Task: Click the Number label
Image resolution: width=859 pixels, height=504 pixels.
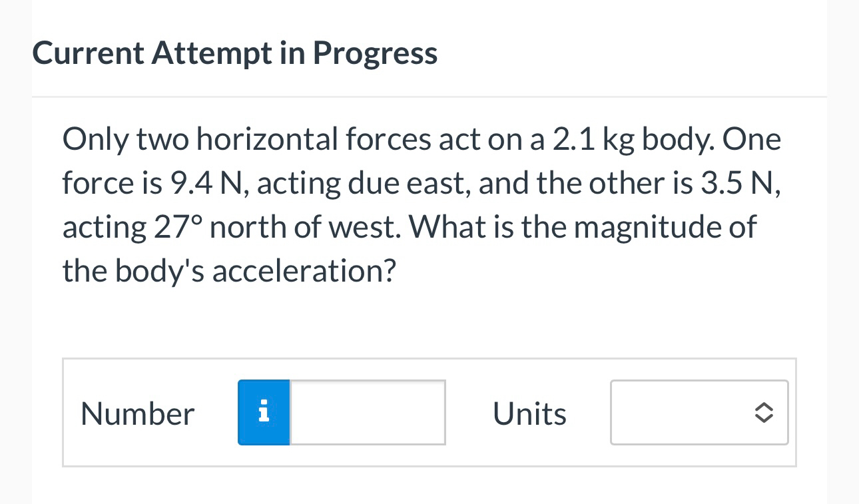Action: click(137, 413)
